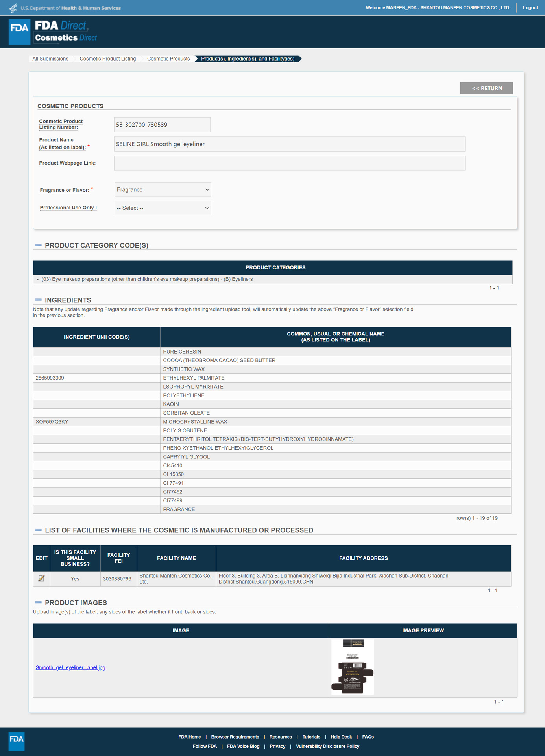Click the facility address cell text
545x756 pixels.
[x=334, y=579]
